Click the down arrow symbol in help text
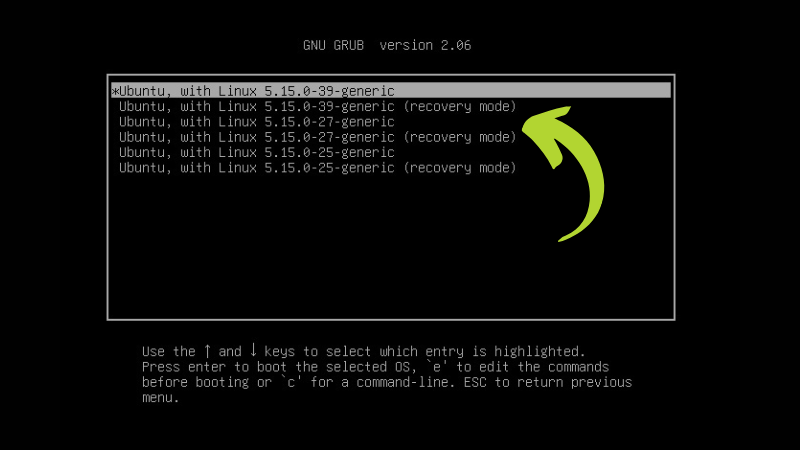The height and width of the screenshot is (450, 800). [253, 351]
